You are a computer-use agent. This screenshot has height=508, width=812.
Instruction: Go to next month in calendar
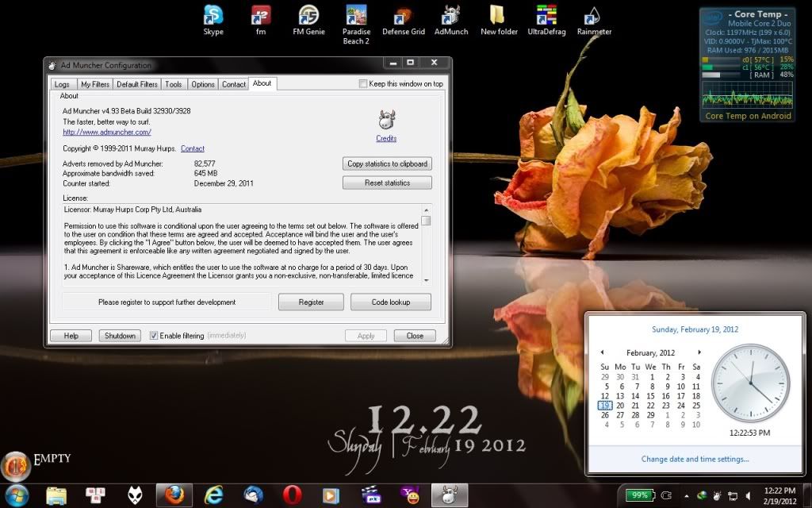[699, 352]
